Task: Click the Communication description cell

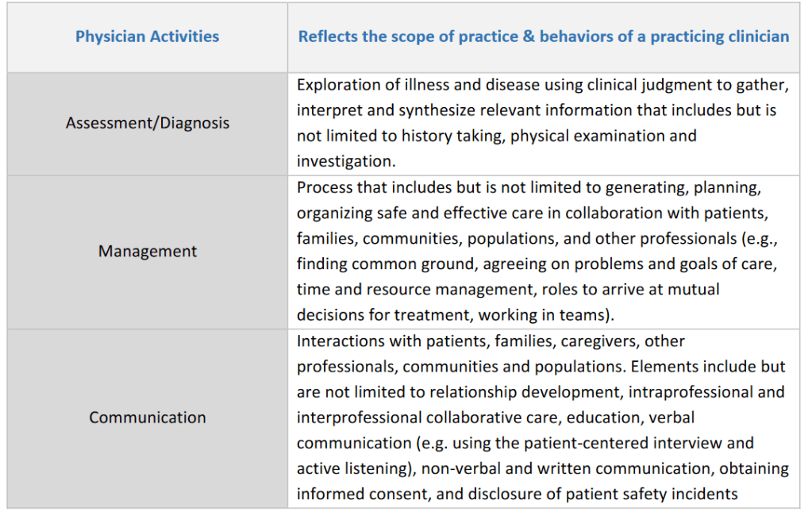Action: [543, 418]
